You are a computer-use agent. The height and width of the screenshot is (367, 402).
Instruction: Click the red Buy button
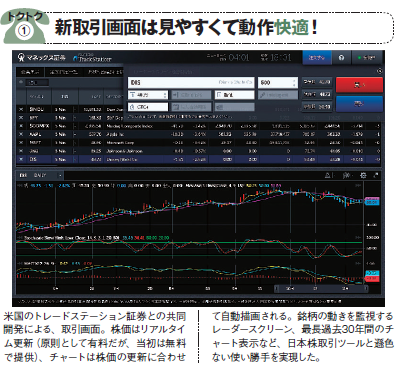[359, 85]
